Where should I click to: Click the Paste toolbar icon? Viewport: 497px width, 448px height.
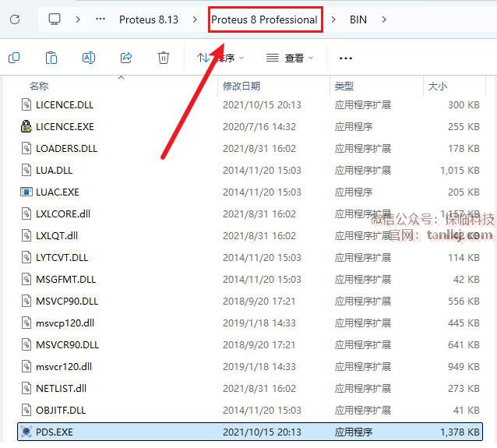[51, 58]
